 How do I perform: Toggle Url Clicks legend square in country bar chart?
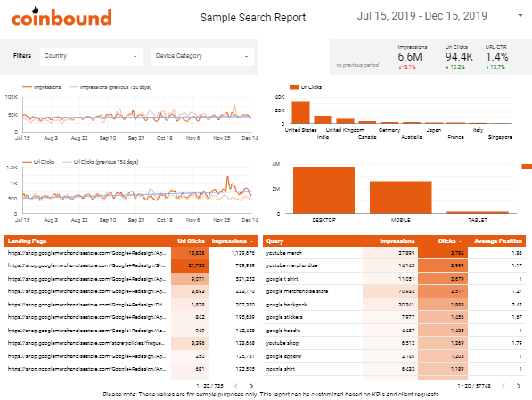294,87
